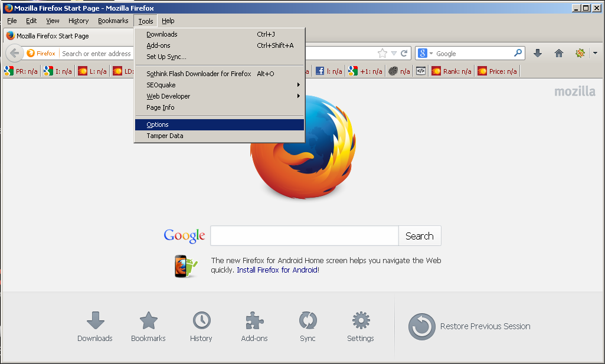Viewport: 605px width, 364px height.
Task: Click the source code </> toolbar icon
Action: tap(421, 71)
